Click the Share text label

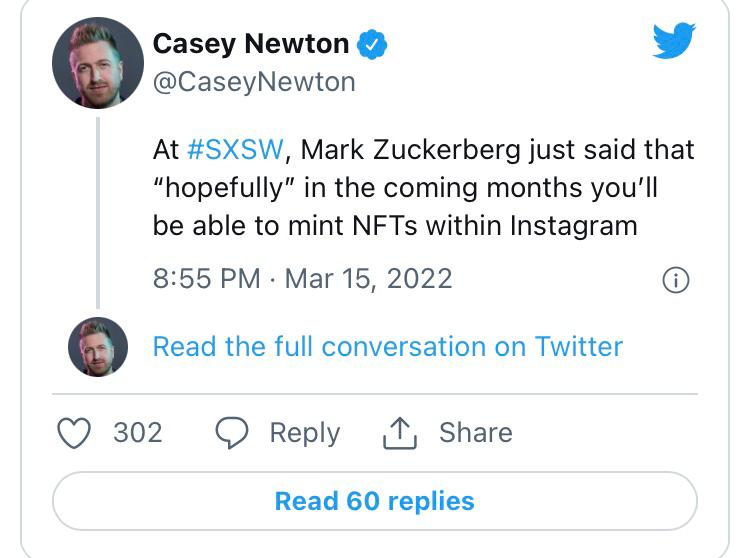tap(475, 433)
